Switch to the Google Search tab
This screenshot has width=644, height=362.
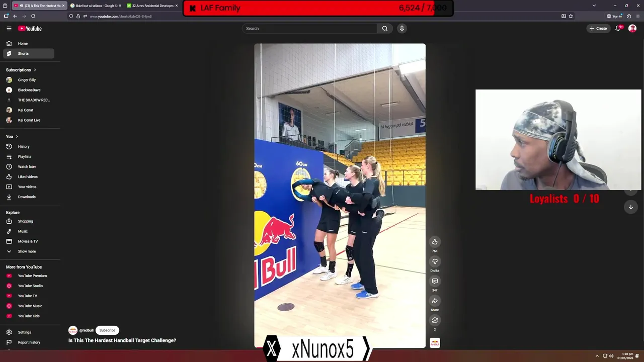pyautogui.click(x=96, y=6)
